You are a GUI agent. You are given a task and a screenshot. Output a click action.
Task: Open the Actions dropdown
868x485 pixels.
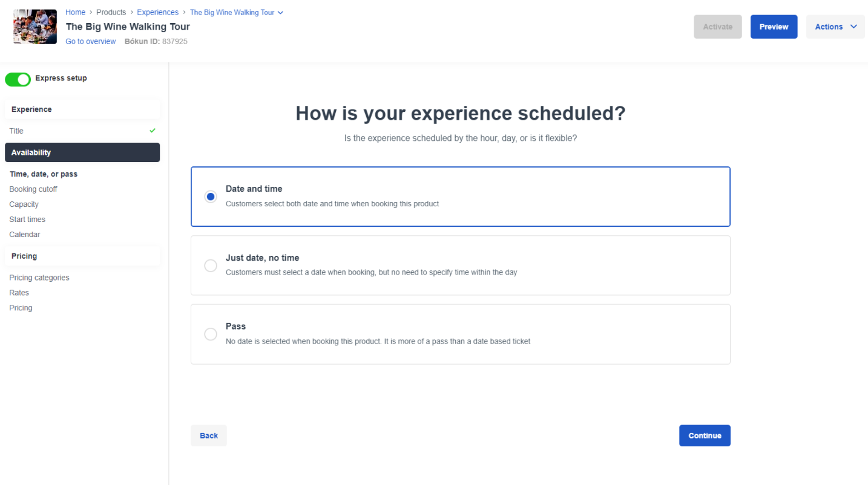click(835, 26)
